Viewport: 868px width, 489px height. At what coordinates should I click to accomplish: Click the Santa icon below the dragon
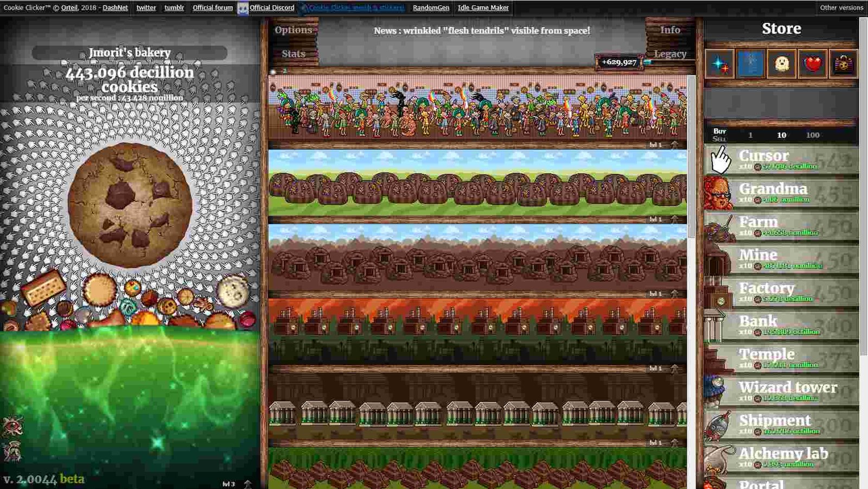click(12, 450)
